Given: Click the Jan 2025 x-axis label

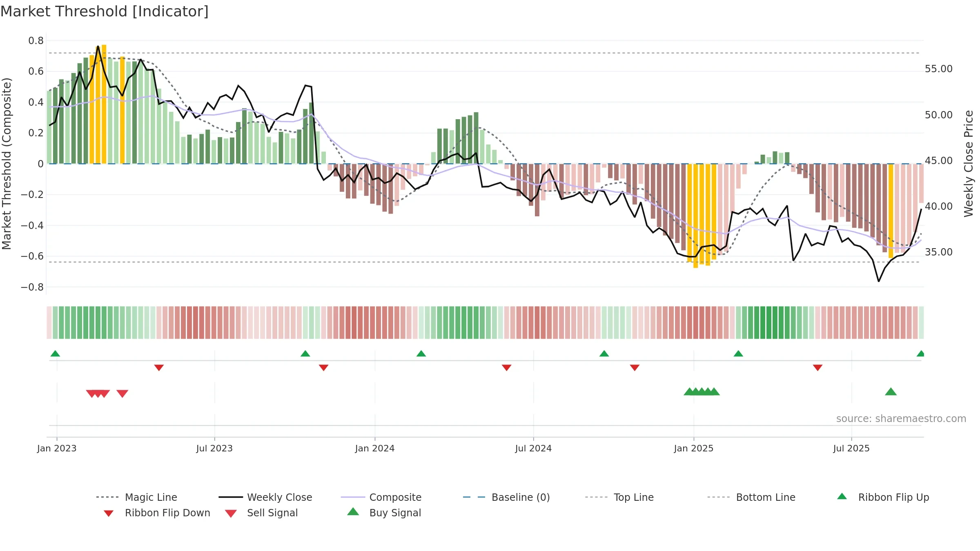Looking at the screenshot, I should tap(694, 448).
